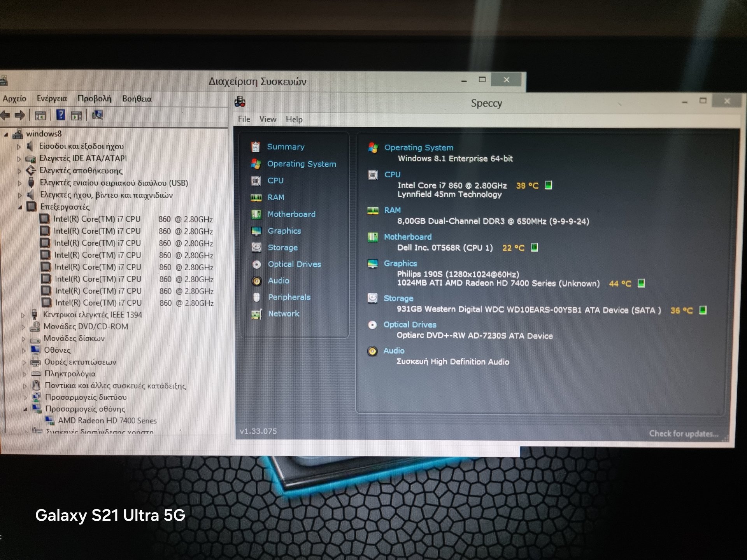Collapse the windows8 root node
The width and height of the screenshot is (747, 560).
point(6,134)
